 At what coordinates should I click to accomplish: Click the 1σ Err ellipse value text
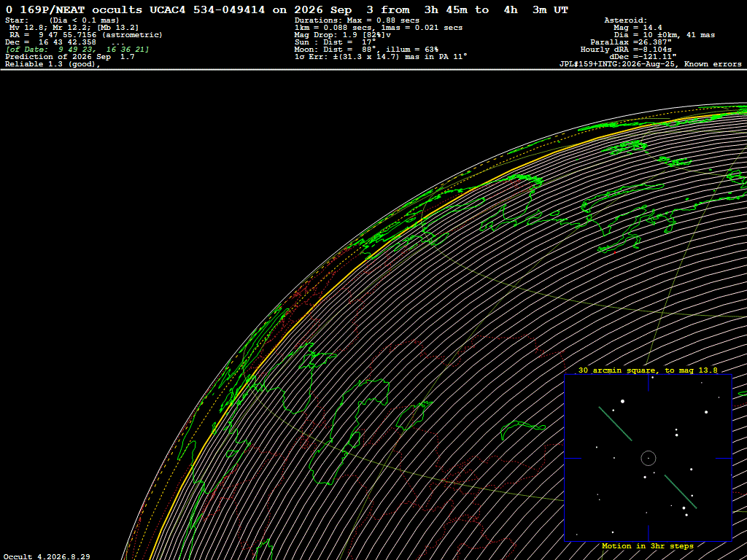tap(381, 57)
